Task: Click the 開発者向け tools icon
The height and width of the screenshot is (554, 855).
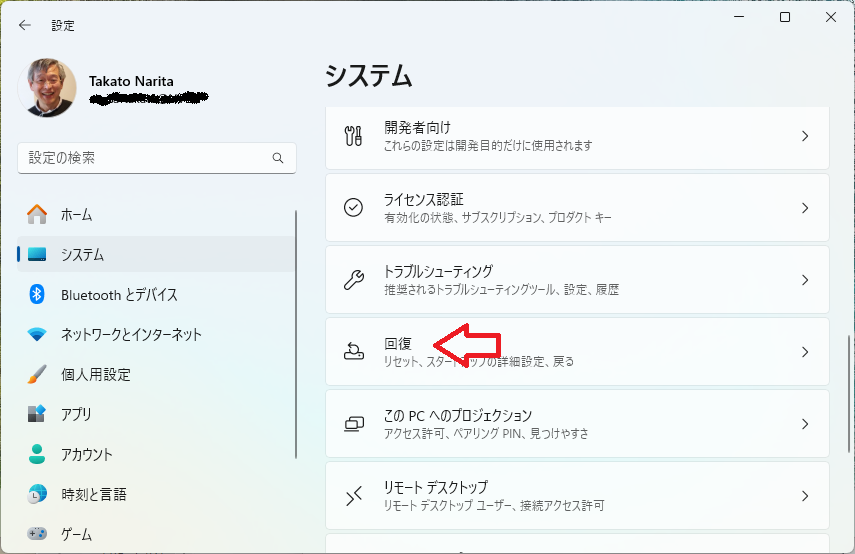Action: tap(354, 136)
